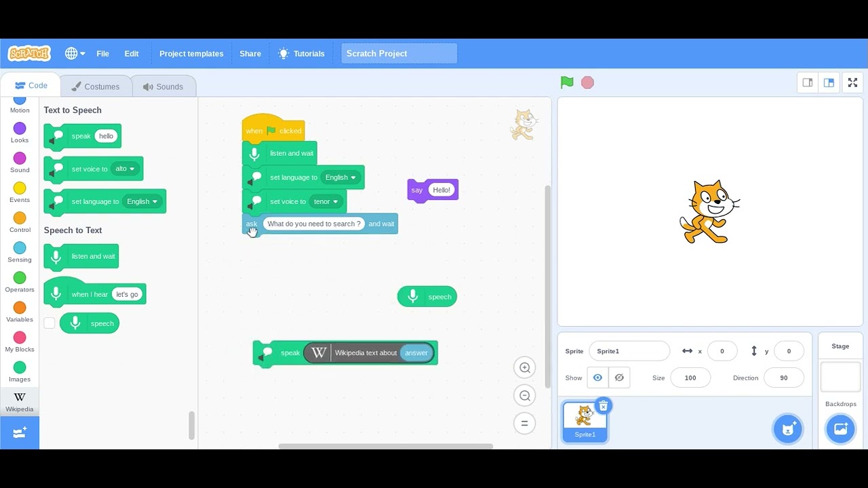Click the palette listen and wait block

click(81, 256)
